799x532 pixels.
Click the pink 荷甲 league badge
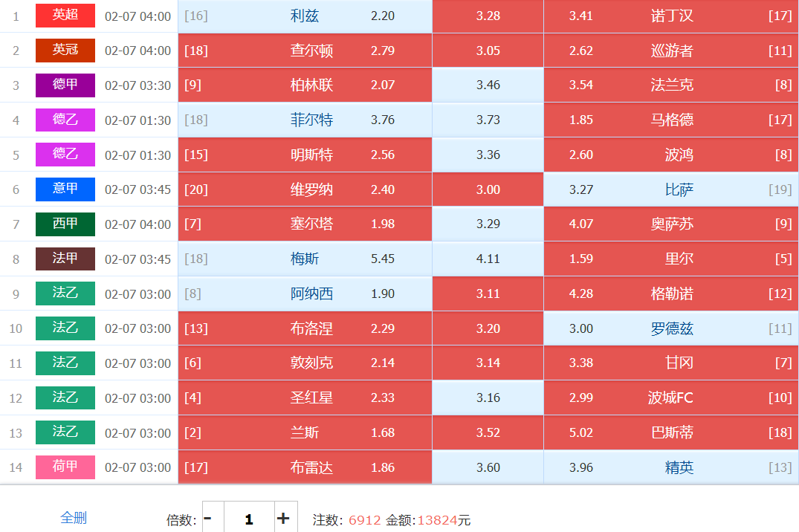[65, 467]
